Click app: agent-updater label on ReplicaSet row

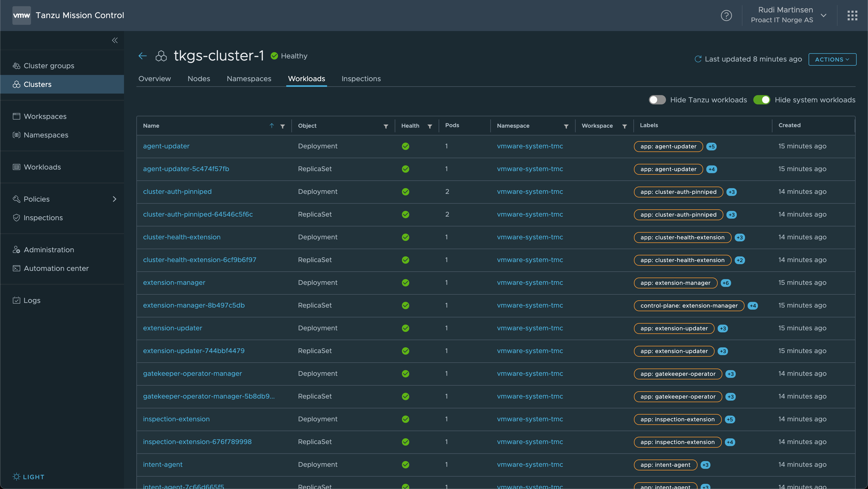coord(668,169)
